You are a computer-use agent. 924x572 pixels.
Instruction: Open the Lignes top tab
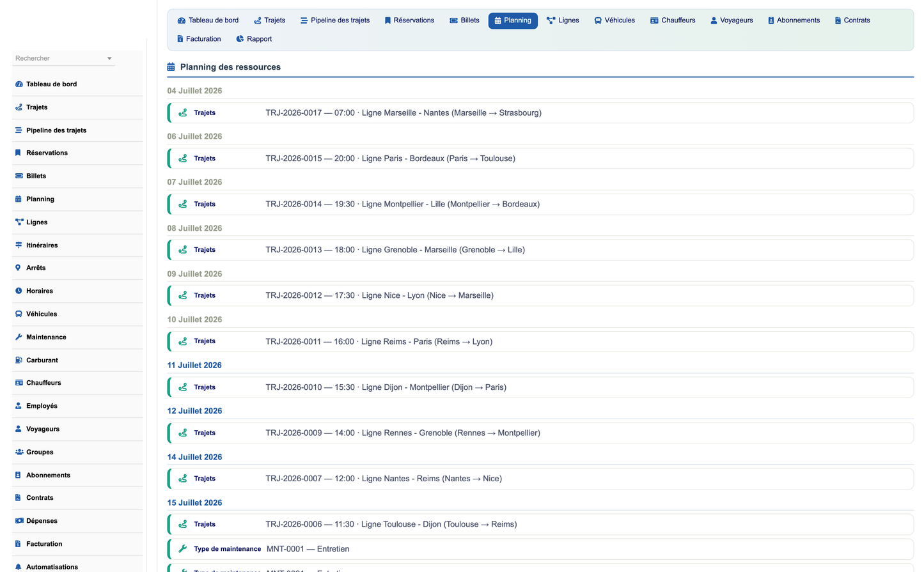pyautogui.click(x=563, y=20)
